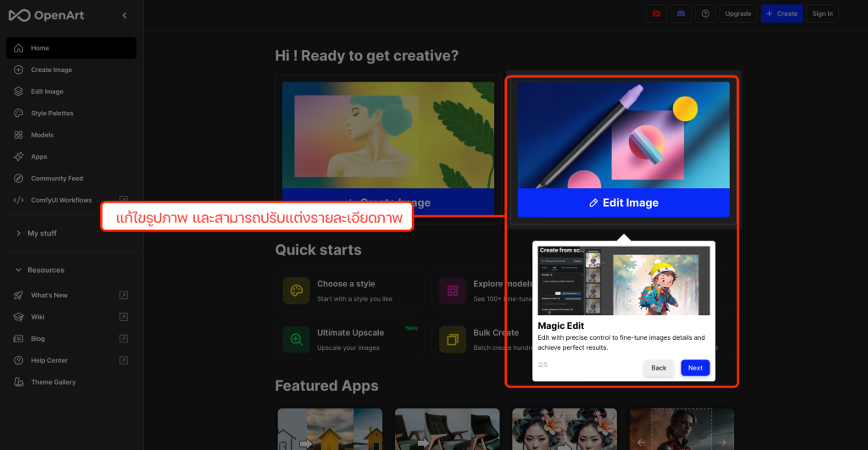Open What's New external link icon
Screen dimensions: 868x450
(124, 295)
